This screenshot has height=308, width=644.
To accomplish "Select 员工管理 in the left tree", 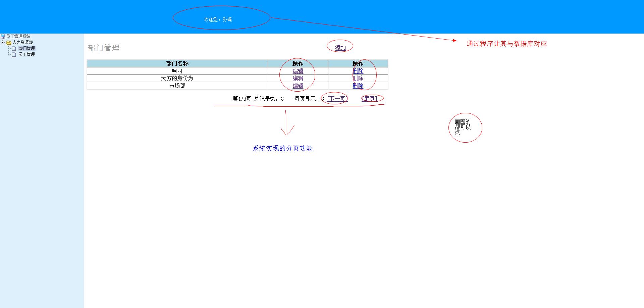I will tap(28, 54).
